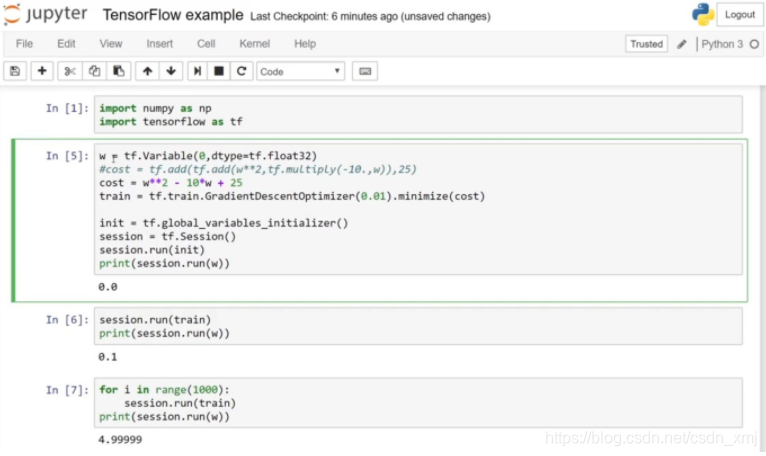Screen dimensions: 766x456
Task: Click the 'for i in range(1000):' line
Action: pos(164,390)
